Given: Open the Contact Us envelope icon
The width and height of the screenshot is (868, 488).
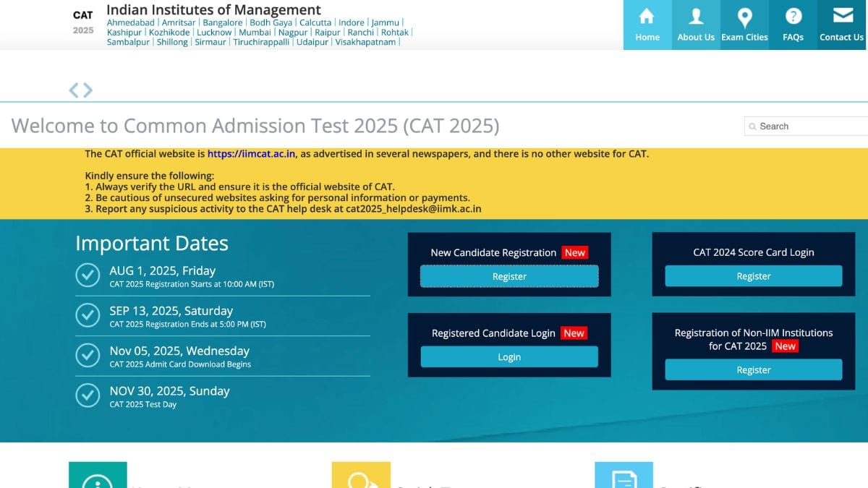Looking at the screenshot, I should [x=842, y=15].
